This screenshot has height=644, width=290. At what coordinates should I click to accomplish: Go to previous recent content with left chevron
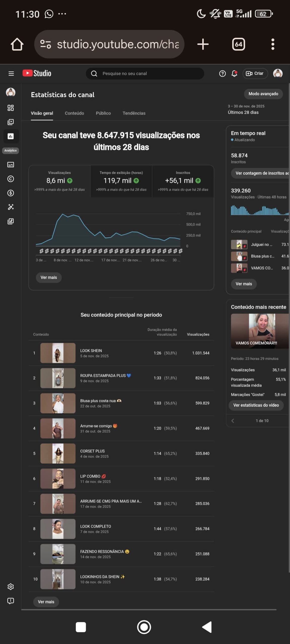[233, 421]
